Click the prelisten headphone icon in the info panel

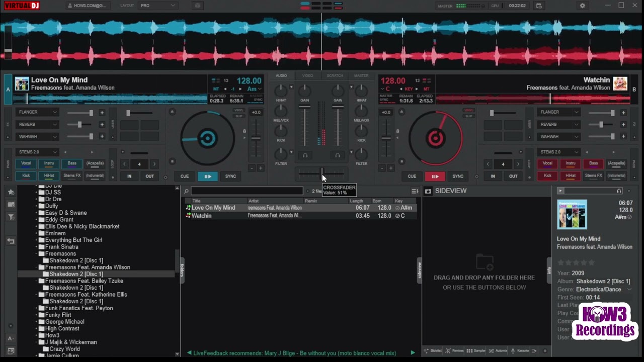tap(619, 191)
